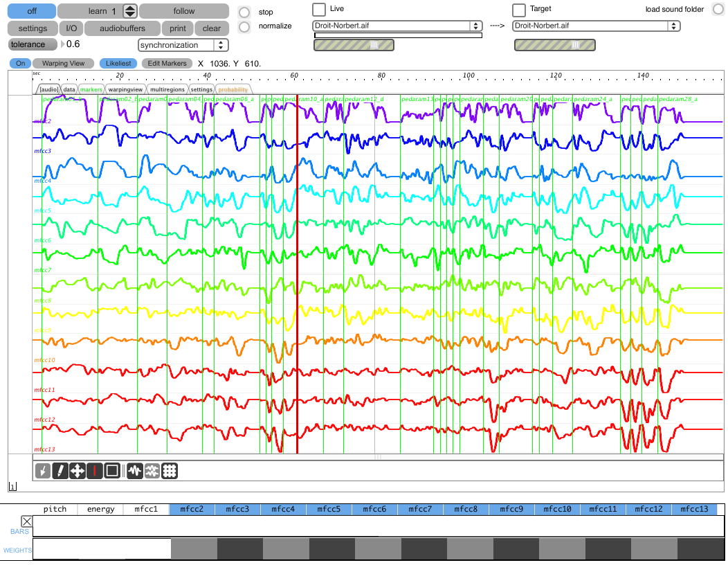Click the follow button
The image size is (728, 565).
[x=184, y=11]
